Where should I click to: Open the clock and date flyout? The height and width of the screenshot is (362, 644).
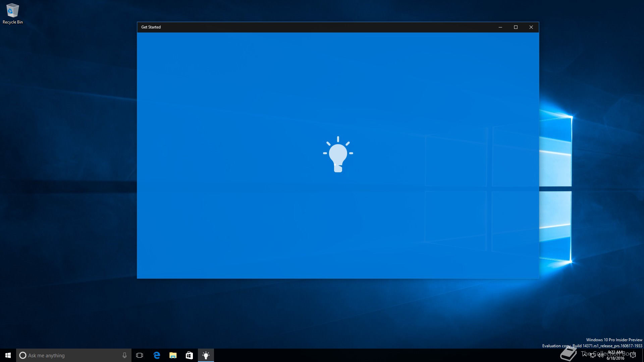click(x=615, y=355)
